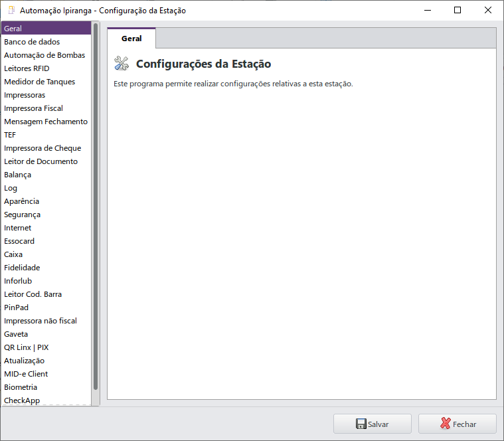The height and width of the screenshot is (441, 504).
Task: Select Gaveta entry
Action: [46, 334]
